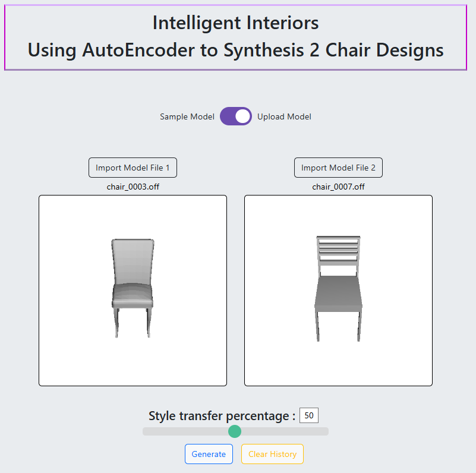476x473 pixels.
Task: Click the AutoEncoder subtitle heading text
Action: click(235, 50)
